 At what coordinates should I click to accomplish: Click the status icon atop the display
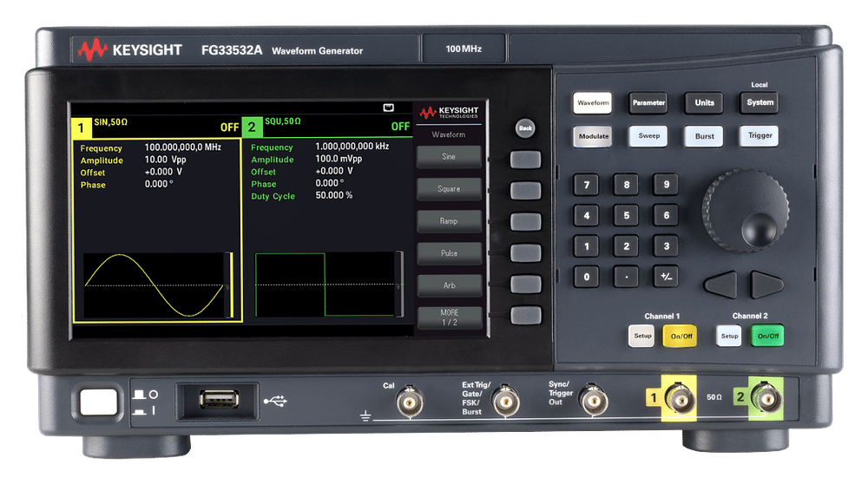389,108
